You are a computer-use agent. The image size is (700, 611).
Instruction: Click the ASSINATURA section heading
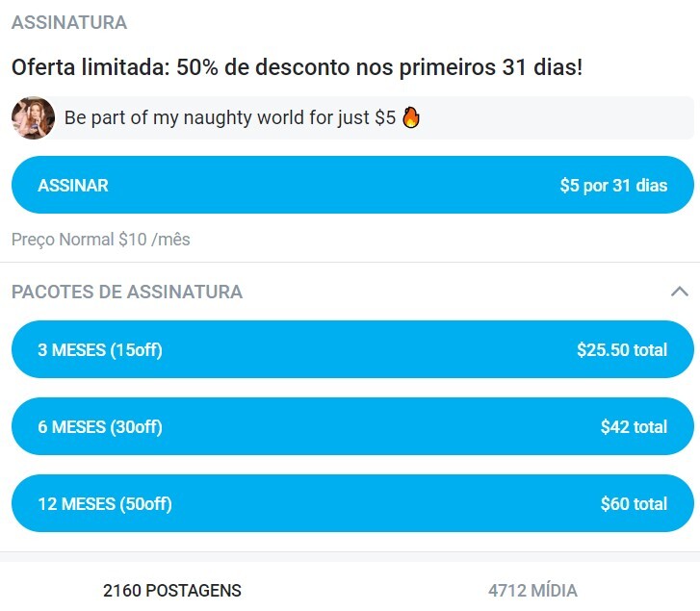[x=69, y=22]
